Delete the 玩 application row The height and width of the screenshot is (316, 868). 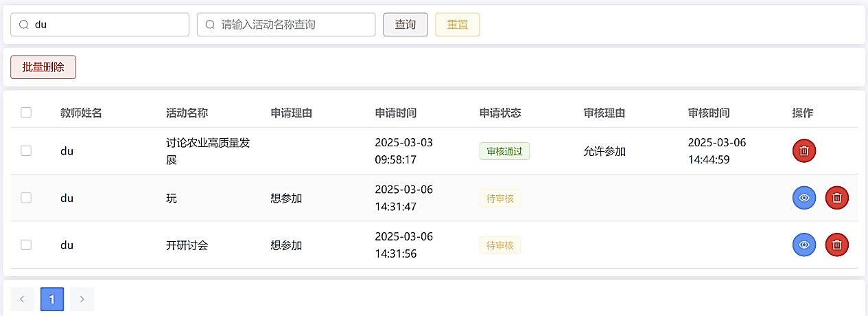(x=836, y=198)
